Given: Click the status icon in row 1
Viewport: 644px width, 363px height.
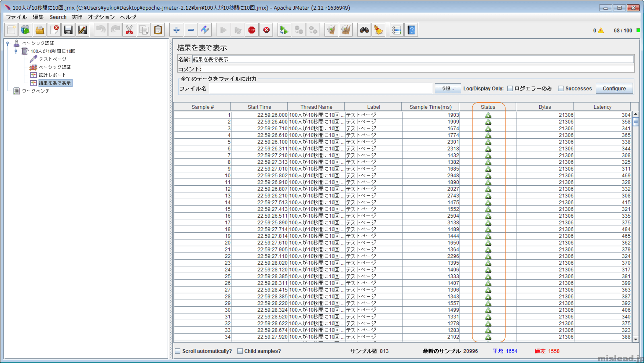Looking at the screenshot, I should 488,115.
